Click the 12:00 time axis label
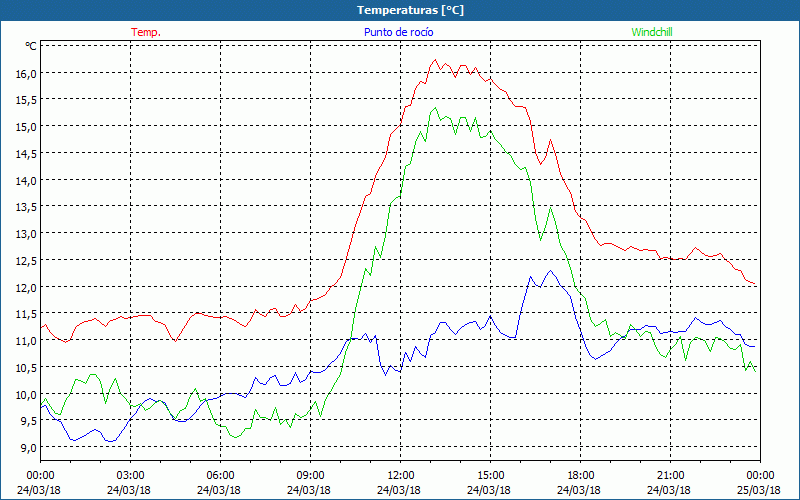 401,475
